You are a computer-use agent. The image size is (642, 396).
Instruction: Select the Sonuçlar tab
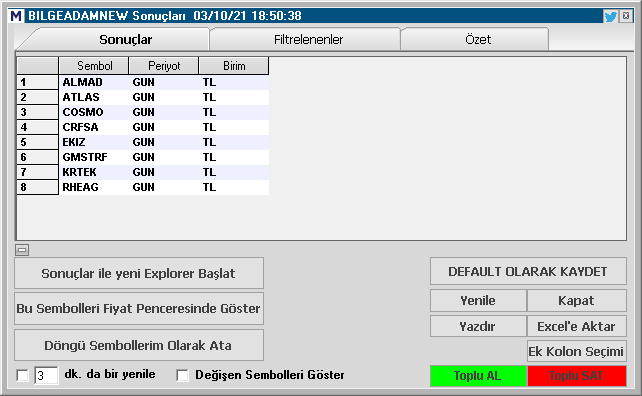[125, 40]
